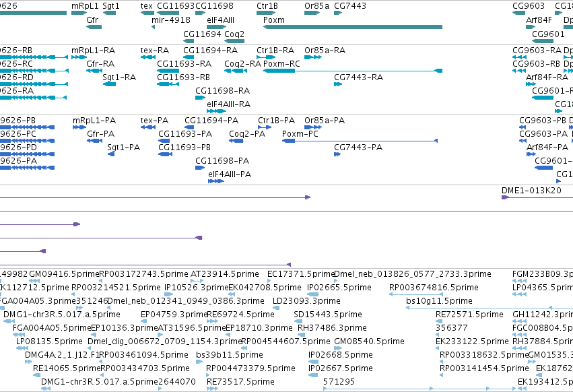The width and height of the screenshot is (573, 392).
Task: Click the Gfr-RA transcript label
Action: coord(100,64)
